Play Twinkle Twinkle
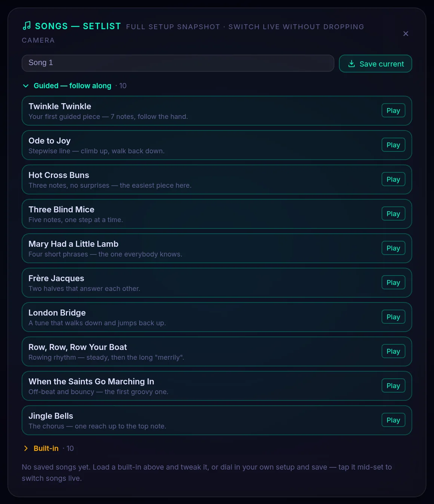Screen dimensions: 434x504 [393, 111]
